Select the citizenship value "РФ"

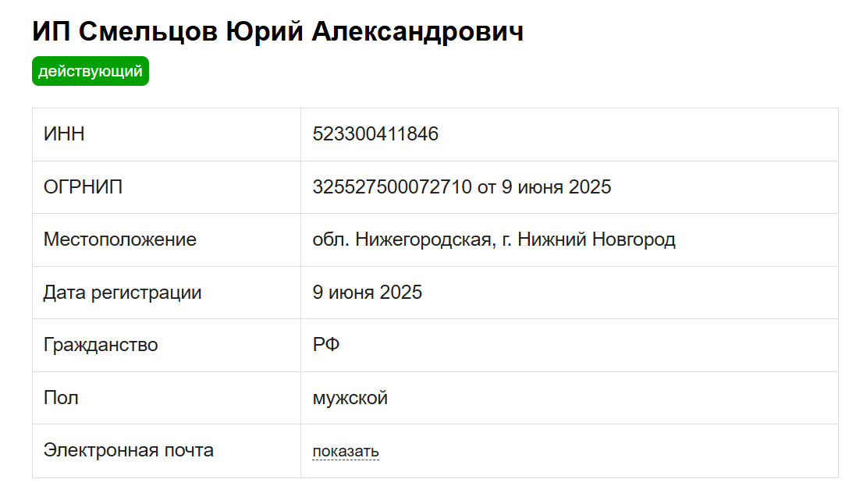click(326, 345)
